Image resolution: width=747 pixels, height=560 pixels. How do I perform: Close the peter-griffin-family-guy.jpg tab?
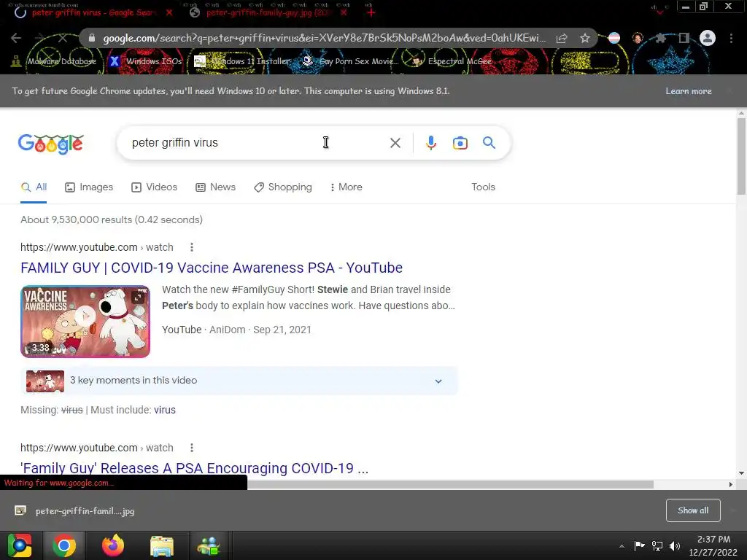[344, 13]
